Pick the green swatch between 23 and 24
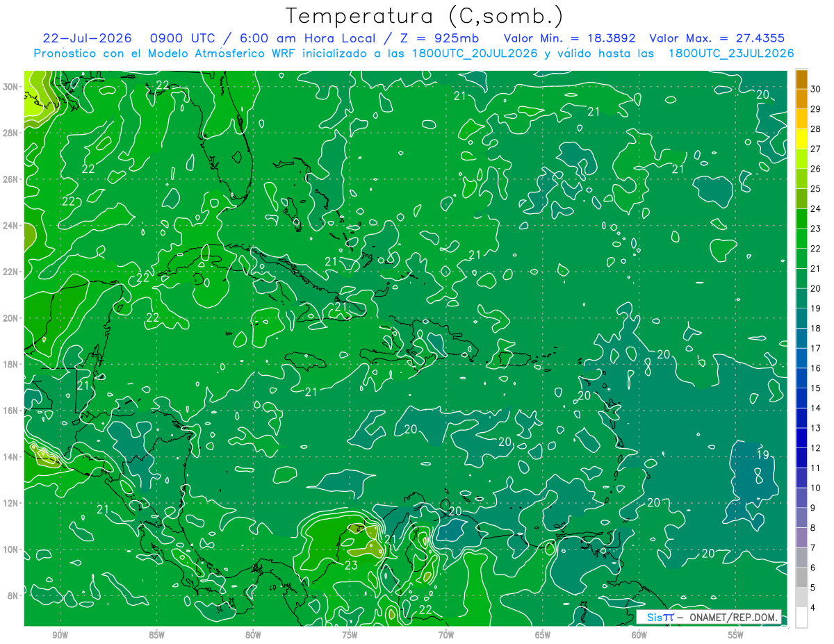834x644 pixels. pyautogui.click(x=801, y=218)
